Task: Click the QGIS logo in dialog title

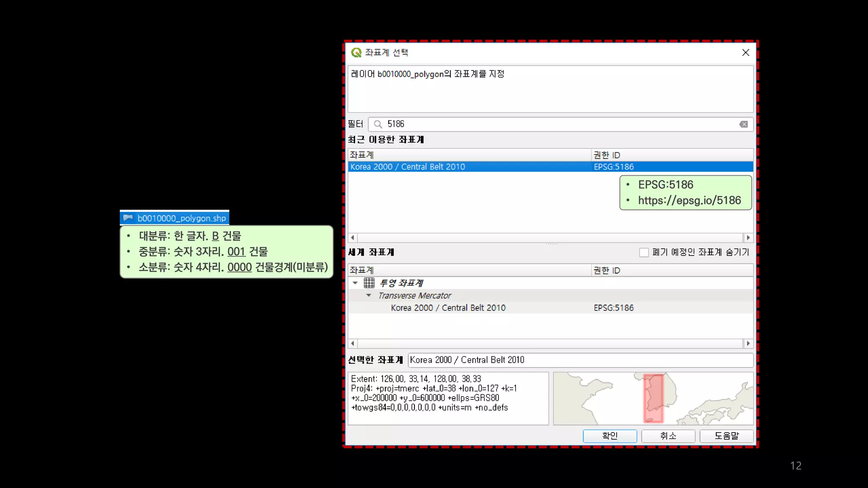Action: click(356, 53)
